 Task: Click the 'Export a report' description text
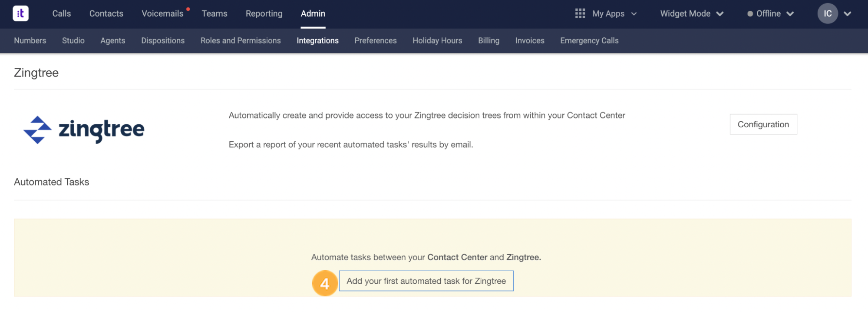click(351, 144)
